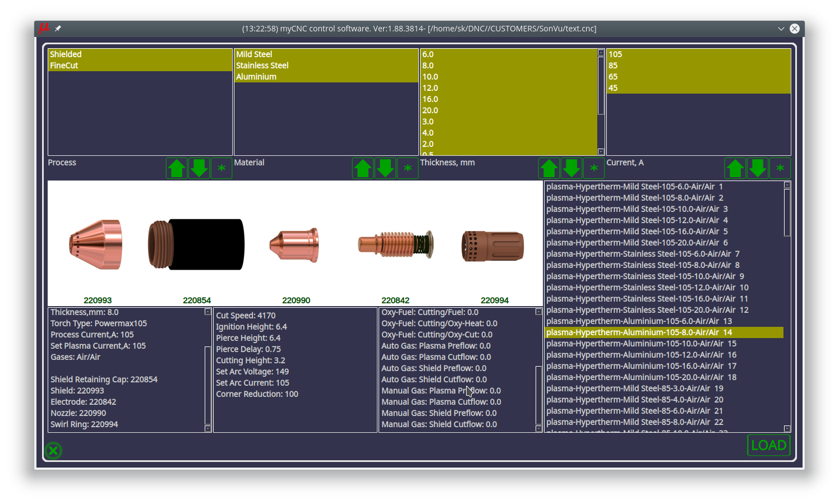Viewport: 839px width, 504px height.
Task: Click the myCNC logo in title bar
Action: (x=44, y=29)
